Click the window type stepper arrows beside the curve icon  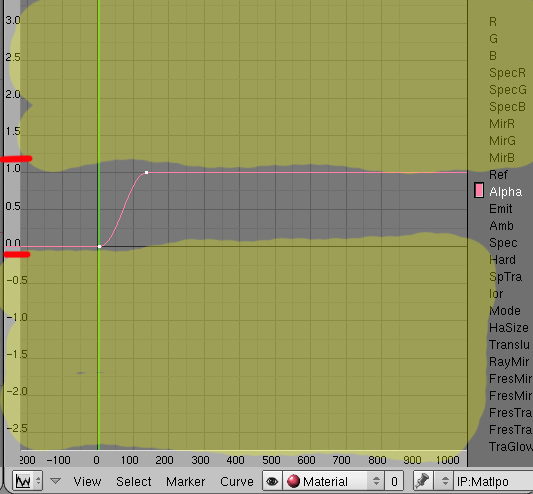click(x=38, y=481)
